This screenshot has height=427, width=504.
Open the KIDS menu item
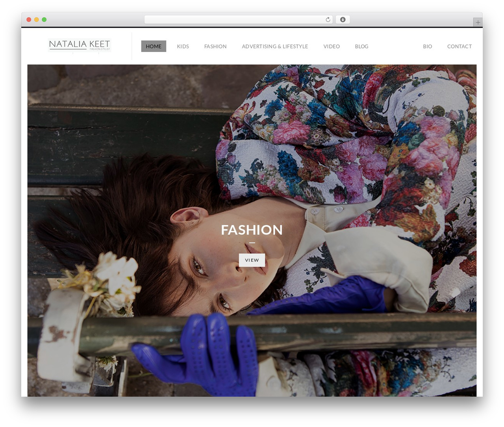[183, 46]
